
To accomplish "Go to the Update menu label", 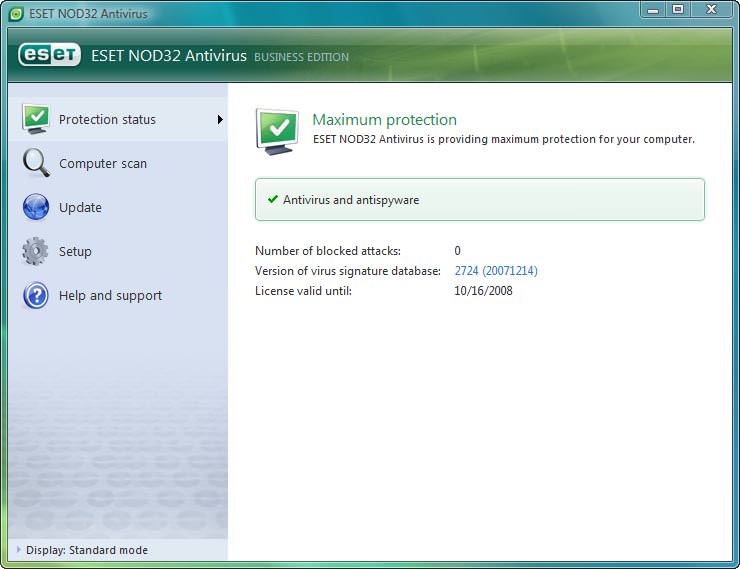I will pos(80,208).
